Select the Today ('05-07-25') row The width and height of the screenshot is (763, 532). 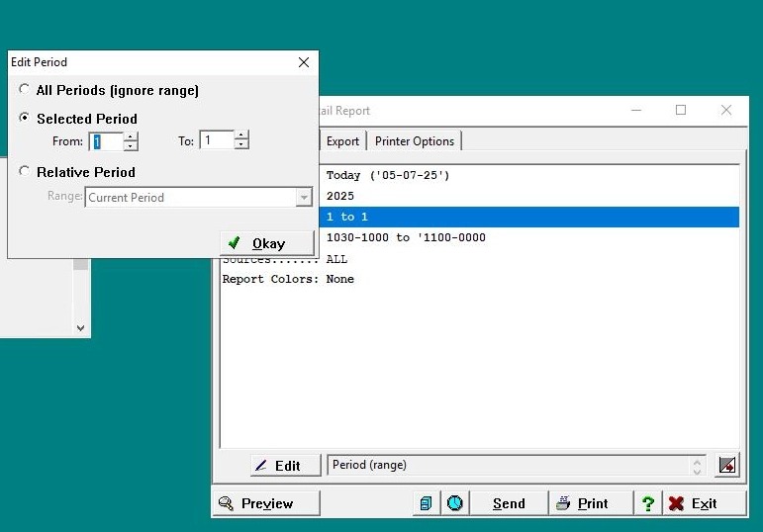[x=529, y=176]
